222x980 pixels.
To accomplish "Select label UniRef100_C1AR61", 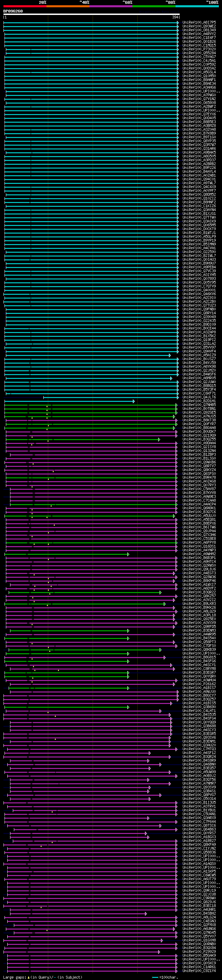I will [199, 967].
